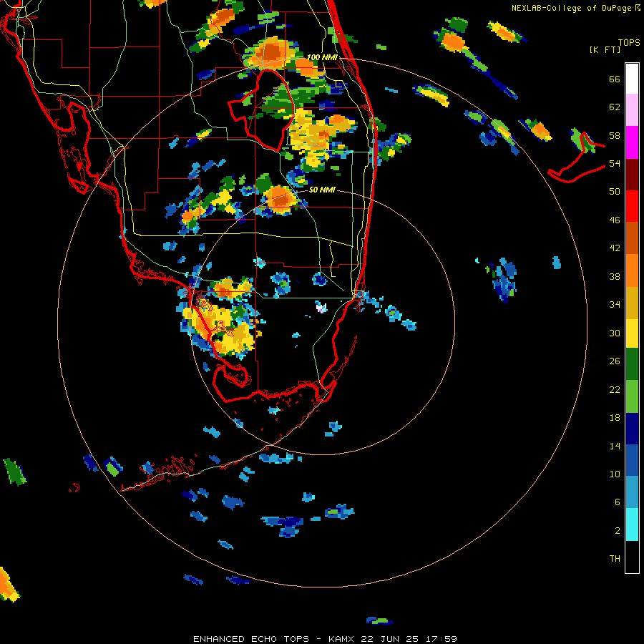The width and height of the screenshot is (644, 644).
Task: Click the 30 value on the legend
Action: pyautogui.click(x=615, y=333)
